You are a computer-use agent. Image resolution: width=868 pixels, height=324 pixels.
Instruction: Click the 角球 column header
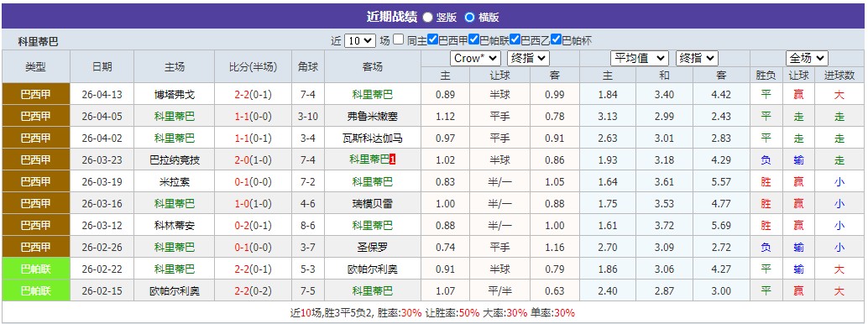coord(308,66)
